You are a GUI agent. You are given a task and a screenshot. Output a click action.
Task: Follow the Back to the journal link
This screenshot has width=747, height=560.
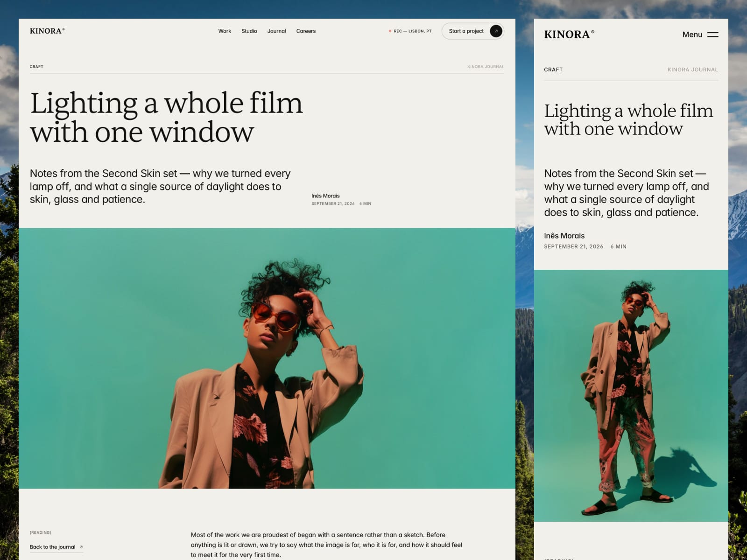[x=56, y=547]
